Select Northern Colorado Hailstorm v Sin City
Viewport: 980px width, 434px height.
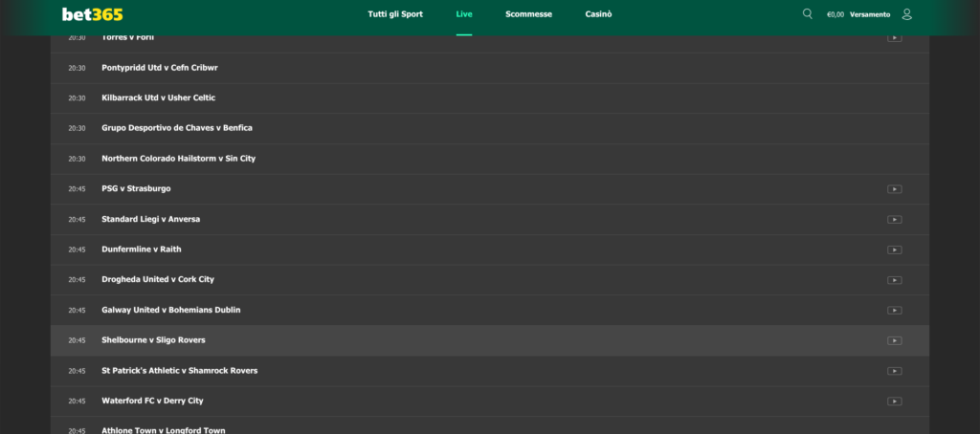(x=178, y=159)
